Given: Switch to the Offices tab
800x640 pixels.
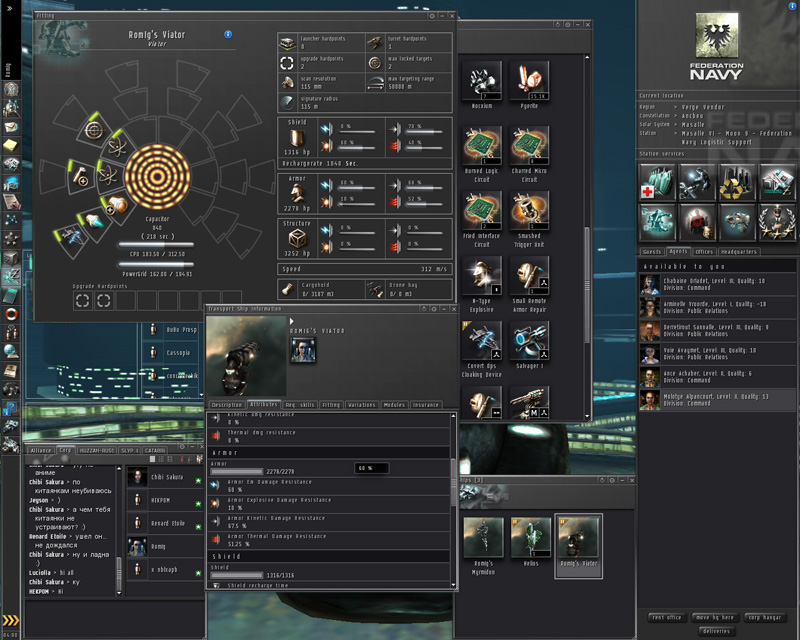Looking at the screenshot, I should click(704, 252).
